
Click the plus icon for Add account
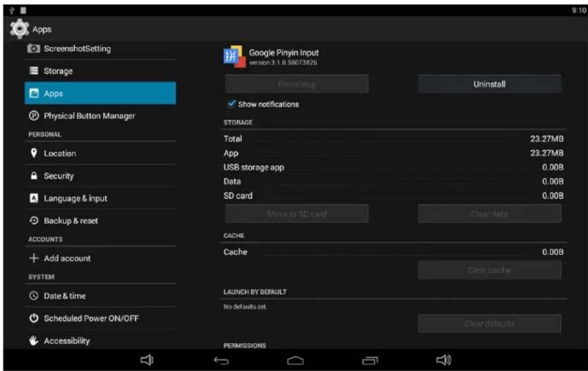click(x=34, y=258)
